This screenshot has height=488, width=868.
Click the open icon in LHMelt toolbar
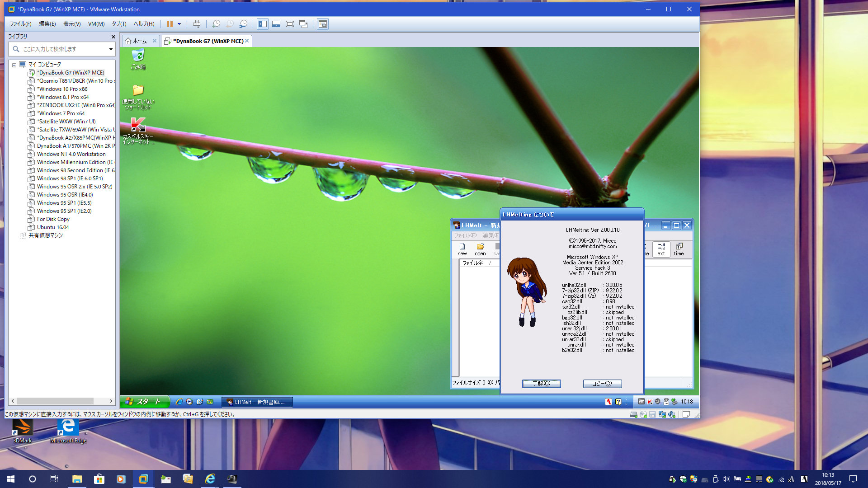click(480, 249)
